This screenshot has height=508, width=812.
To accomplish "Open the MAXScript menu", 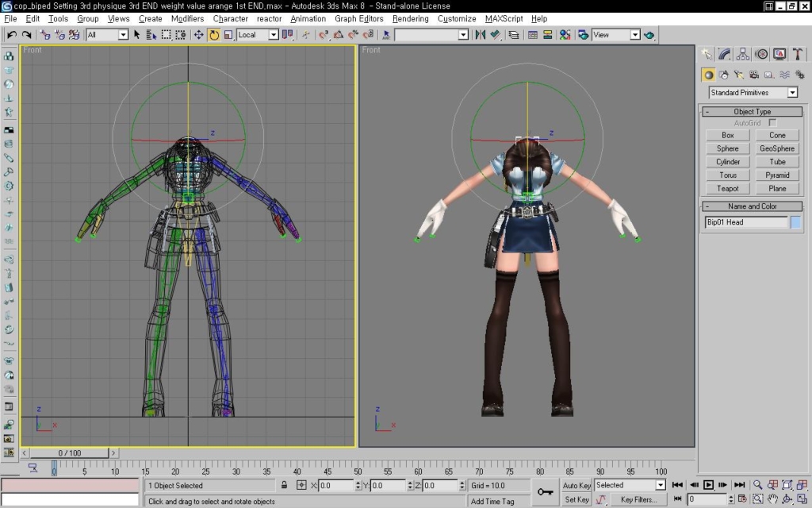I will pos(504,19).
